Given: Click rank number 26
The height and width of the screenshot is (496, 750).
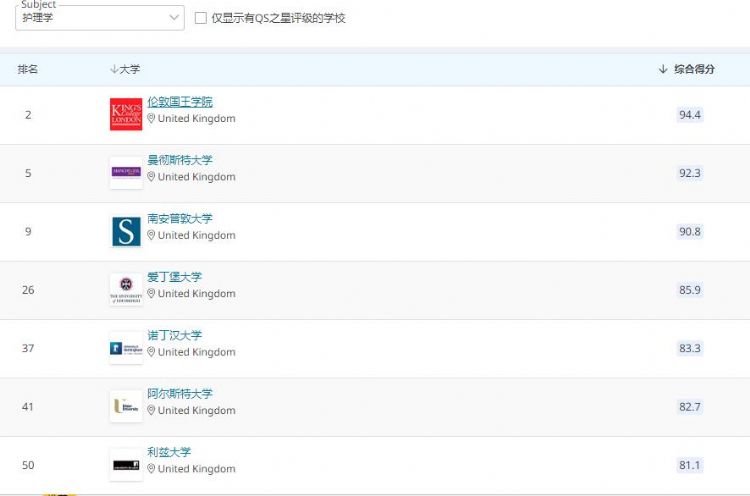Looking at the screenshot, I should pos(28,290).
